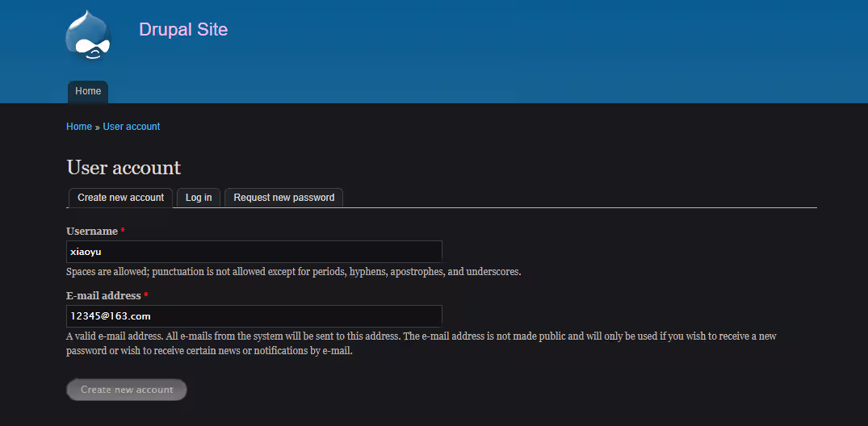Click the E-mail address field label
This screenshot has width=868, height=426.
tap(103, 296)
